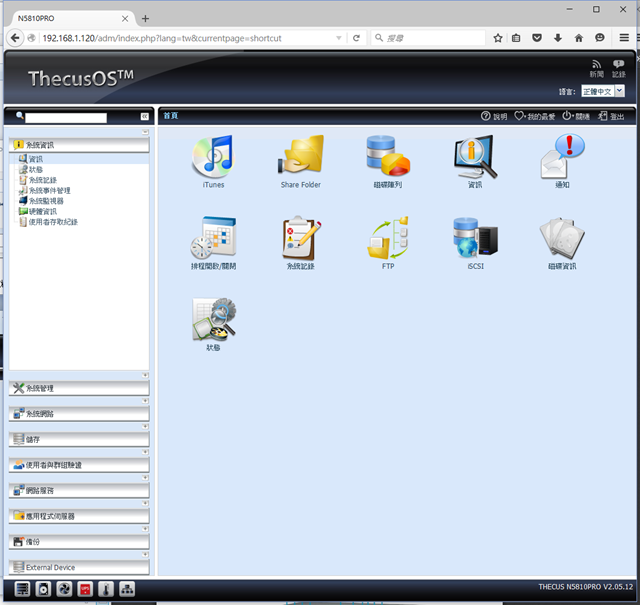Open the 排程開啟/關閉 schedule shortcut
The width and height of the screenshot is (640, 605).
click(213, 238)
